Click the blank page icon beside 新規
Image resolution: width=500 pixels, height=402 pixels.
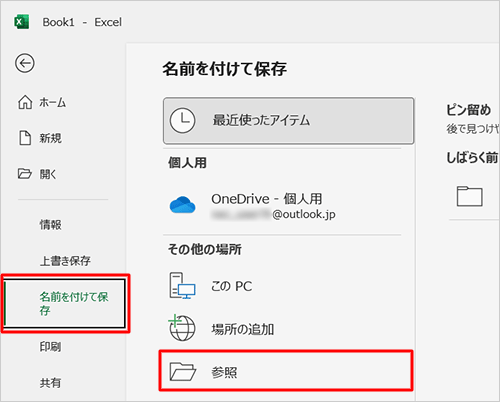coord(25,138)
